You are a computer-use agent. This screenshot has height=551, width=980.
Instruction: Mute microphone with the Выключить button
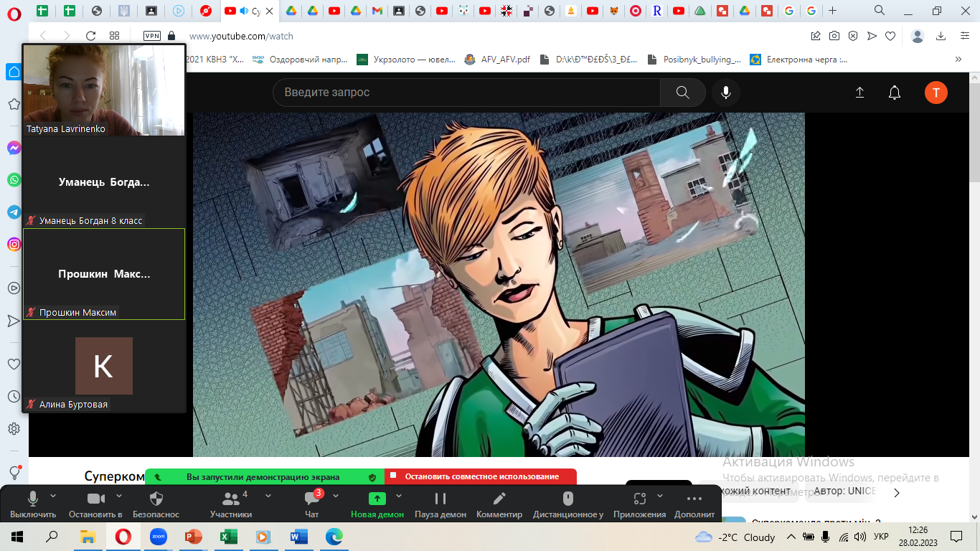click(x=33, y=505)
